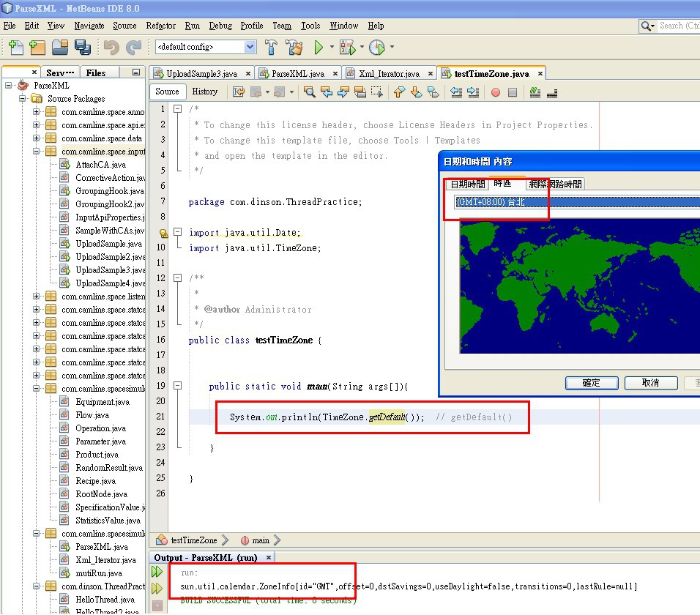Open the (GMT+08:00) 台北 timezone dropdown
The image size is (700, 615).
[x=577, y=202]
